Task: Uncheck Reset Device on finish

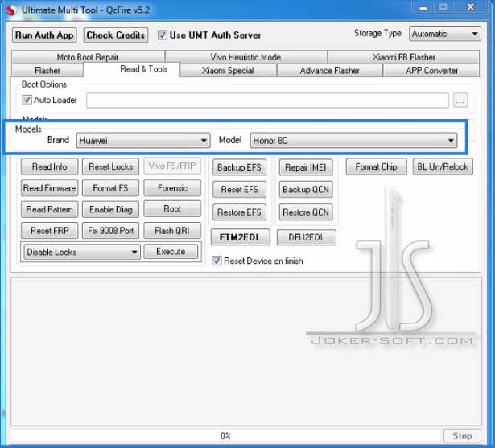Action: point(217,261)
